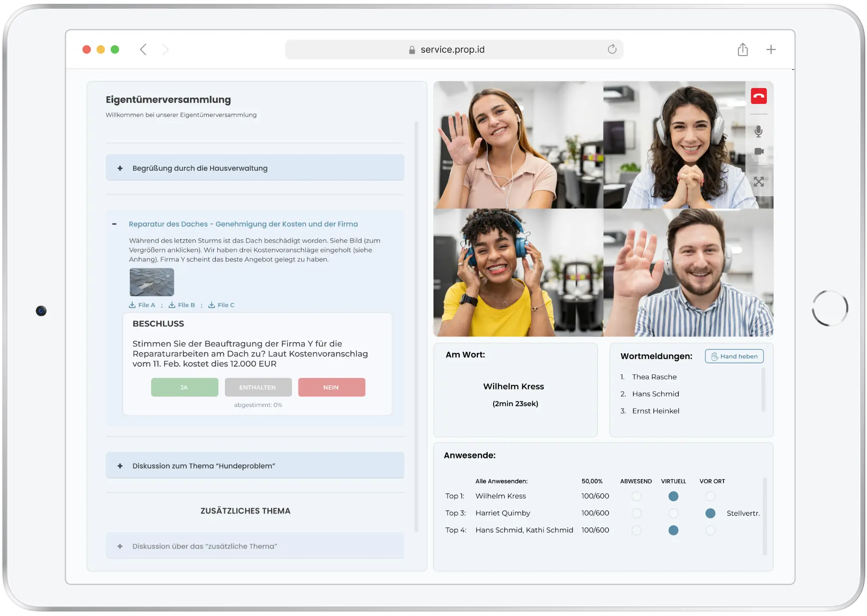End the call with red hang-up icon
867x616 pixels.
(759, 96)
